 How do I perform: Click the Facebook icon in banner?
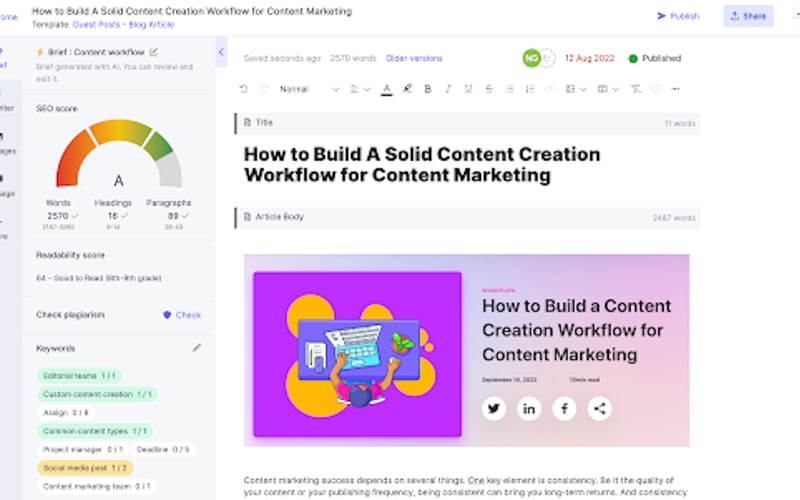(x=564, y=409)
